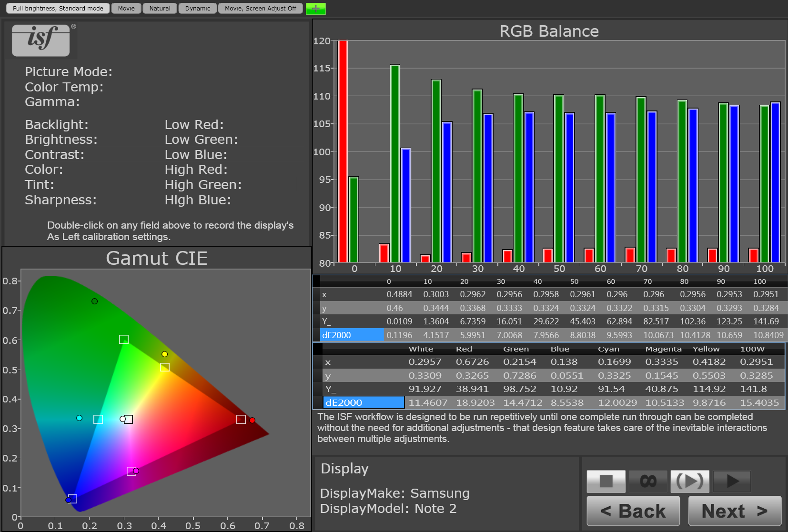This screenshot has width=788, height=532.
Task: Click the Gamma settings field
Action: pos(52,101)
